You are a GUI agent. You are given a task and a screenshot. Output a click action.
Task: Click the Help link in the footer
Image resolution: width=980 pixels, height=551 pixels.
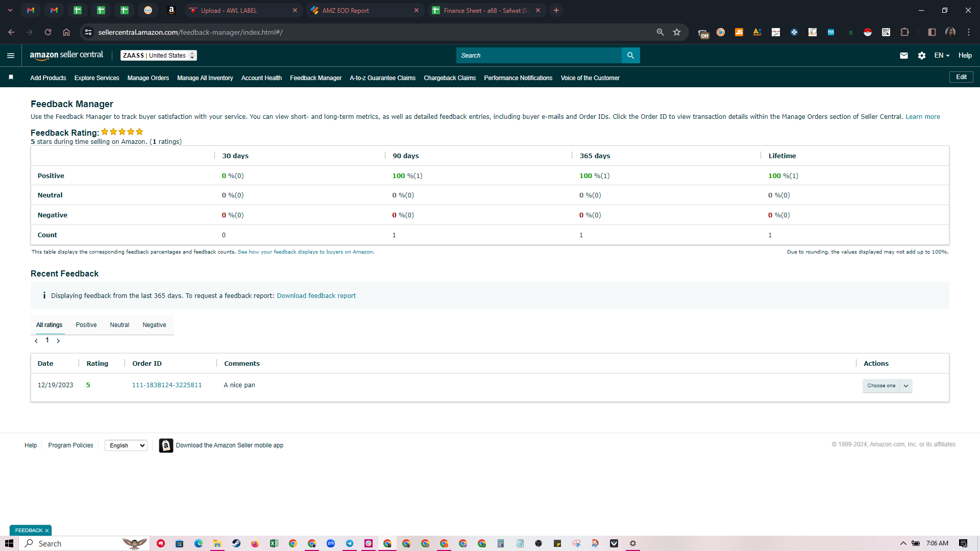click(31, 445)
